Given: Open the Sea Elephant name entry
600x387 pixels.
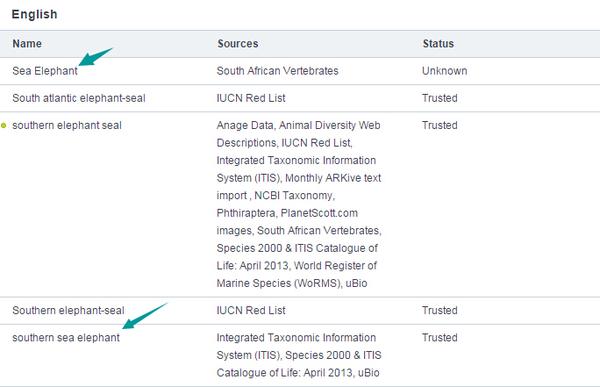Looking at the screenshot, I should click(x=45, y=71).
